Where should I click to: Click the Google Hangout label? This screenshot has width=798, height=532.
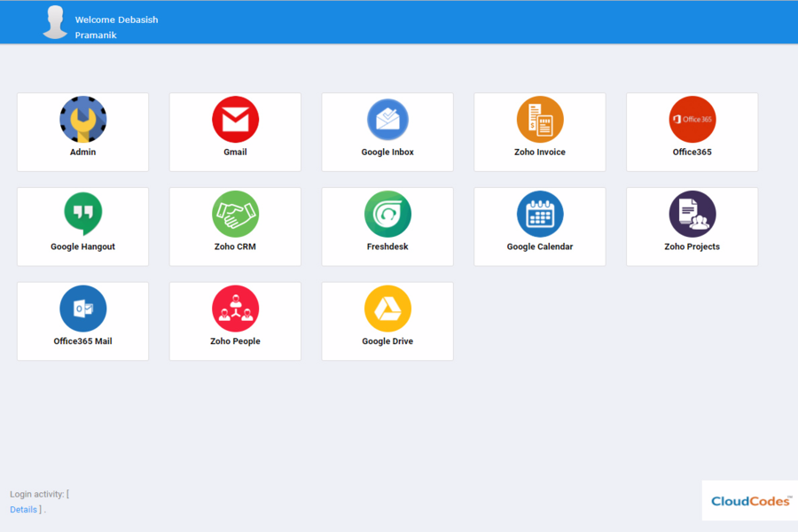tap(83, 246)
